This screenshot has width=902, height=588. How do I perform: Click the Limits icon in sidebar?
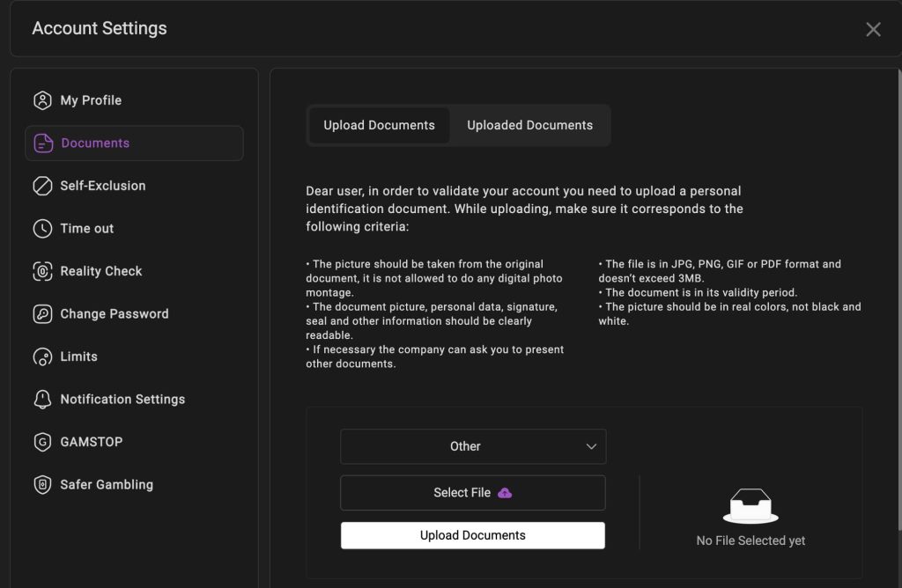coord(42,356)
